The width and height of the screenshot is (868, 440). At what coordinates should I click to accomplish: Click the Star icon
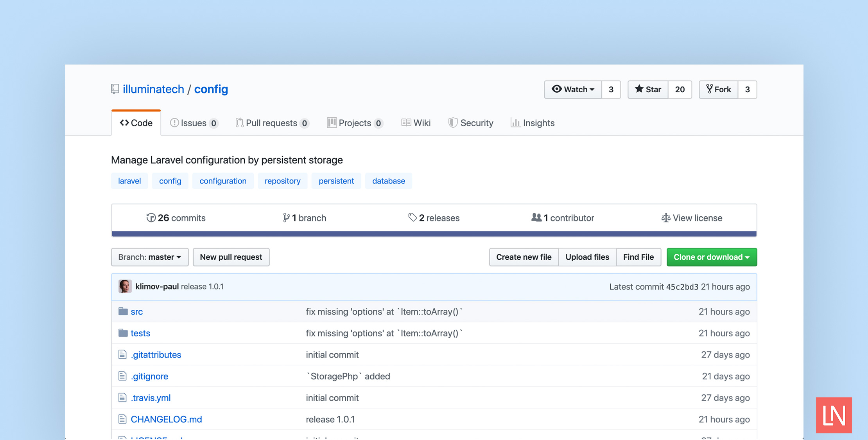(639, 89)
